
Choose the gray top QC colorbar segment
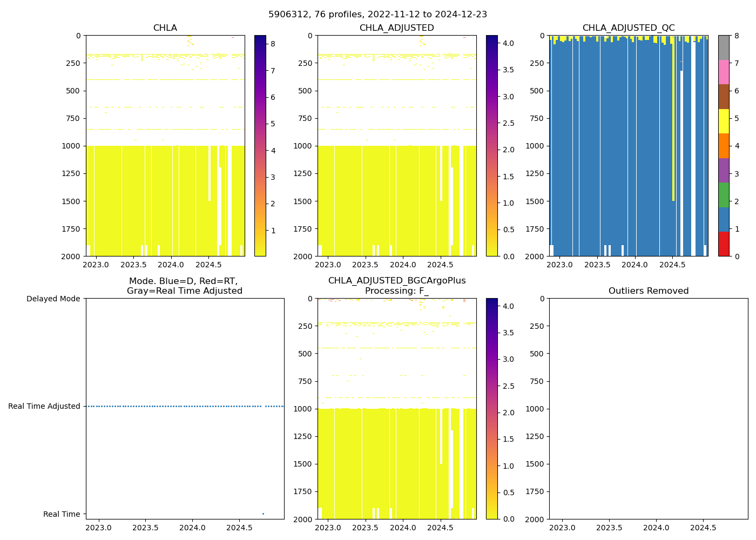click(724, 48)
